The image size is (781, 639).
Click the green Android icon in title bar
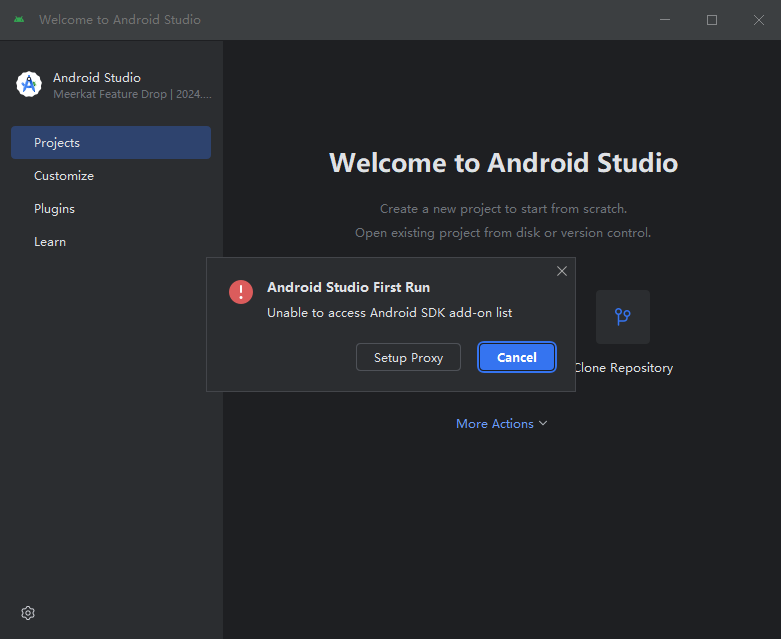click(19, 19)
